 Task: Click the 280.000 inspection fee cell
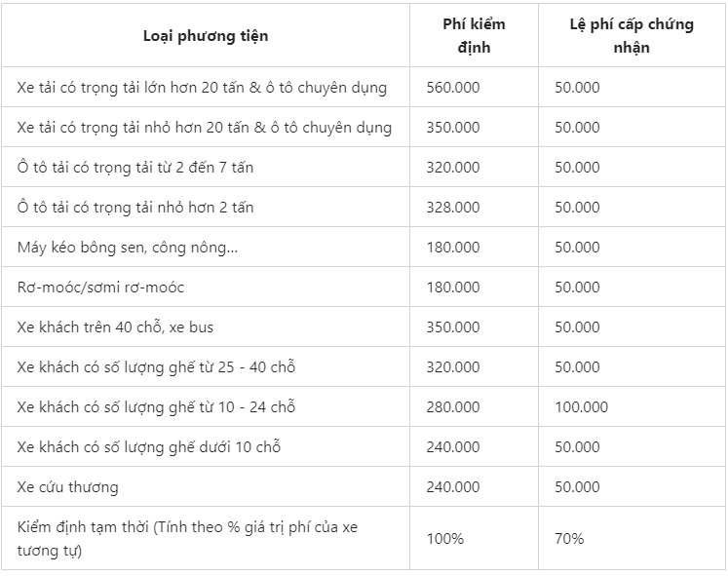point(453,407)
